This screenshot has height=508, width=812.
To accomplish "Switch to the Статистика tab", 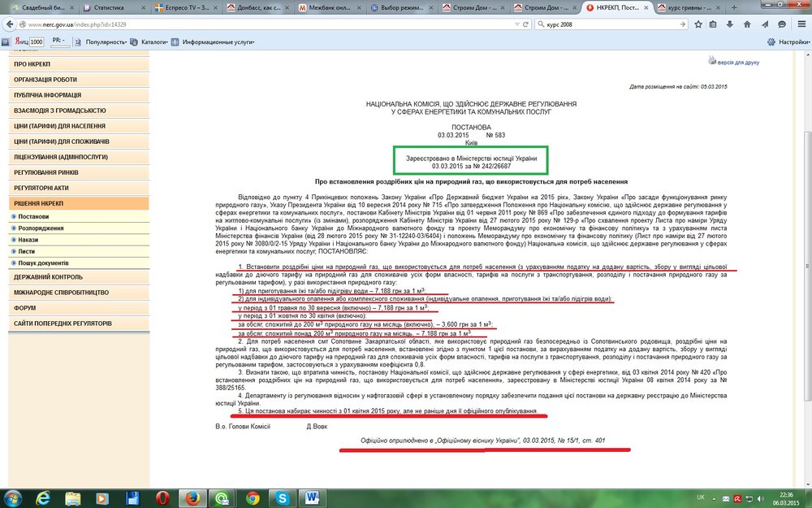I will pyautogui.click(x=113, y=8).
